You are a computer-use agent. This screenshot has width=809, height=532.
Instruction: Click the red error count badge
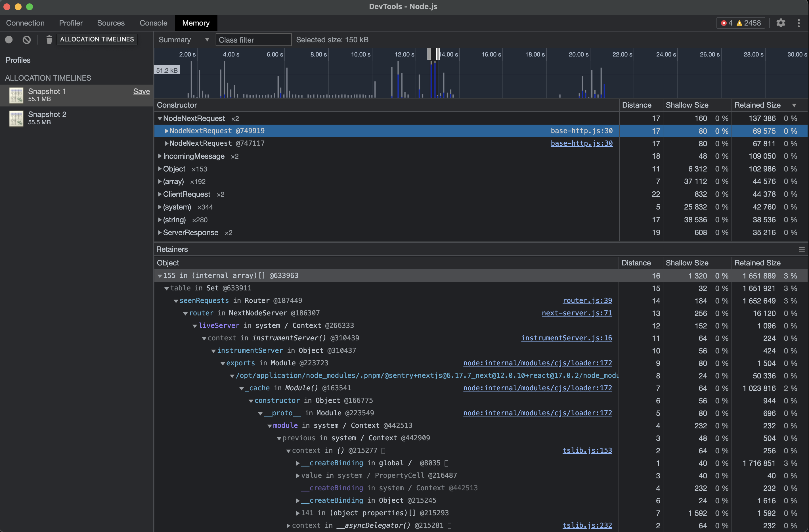point(727,23)
